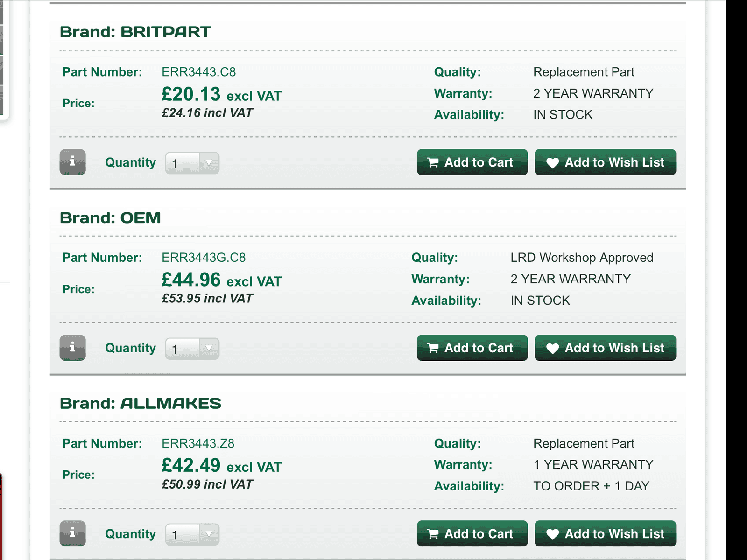The image size is (747, 560).
Task: Open Britpart quantity dropdown
Action: tap(192, 163)
